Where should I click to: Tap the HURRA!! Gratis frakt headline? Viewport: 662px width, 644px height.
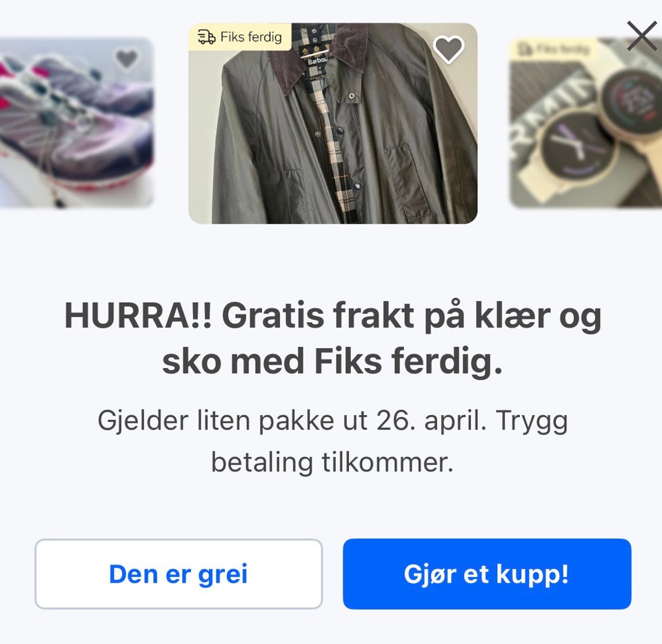(x=332, y=339)
